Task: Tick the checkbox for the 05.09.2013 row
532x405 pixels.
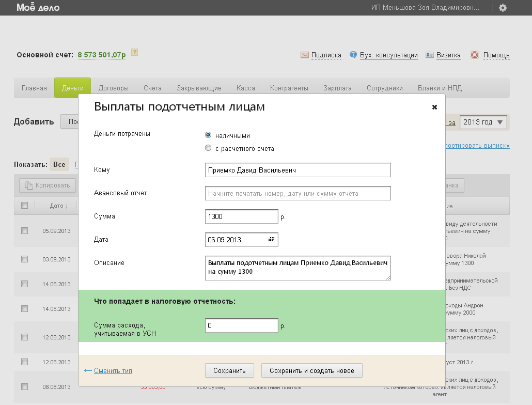Action: coord(24,231)
